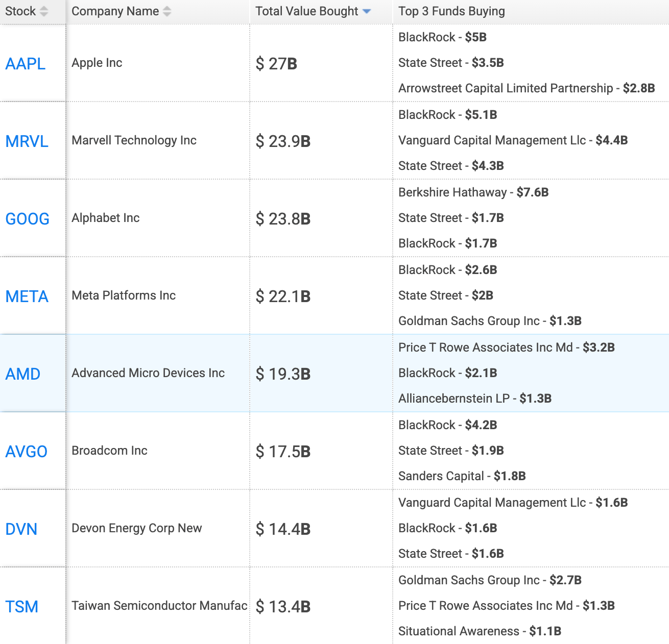
Task: Click Devon's $ 14.4B total value
Action: pyautogui.click(x=283, y=529)
